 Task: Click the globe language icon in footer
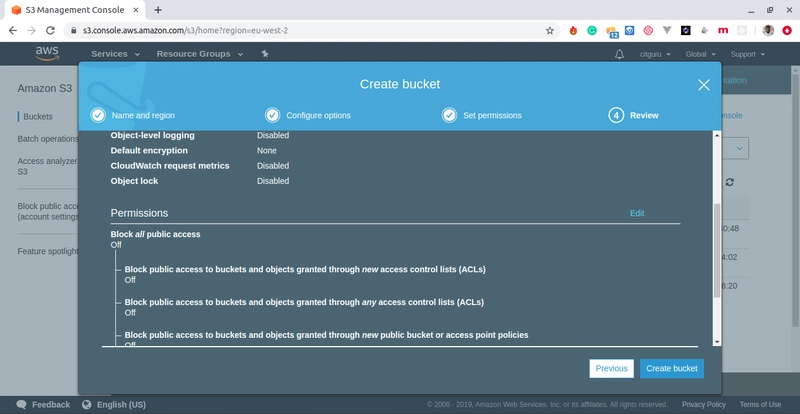click(86, 405)
